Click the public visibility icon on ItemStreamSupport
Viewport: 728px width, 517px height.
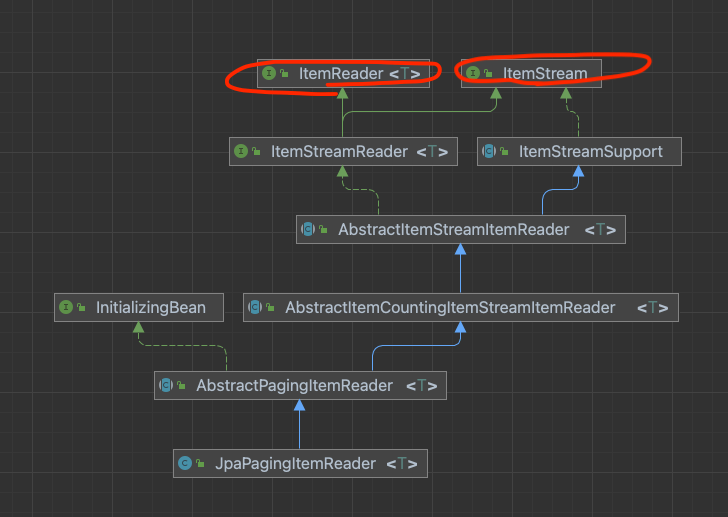(x=504, y=152)
